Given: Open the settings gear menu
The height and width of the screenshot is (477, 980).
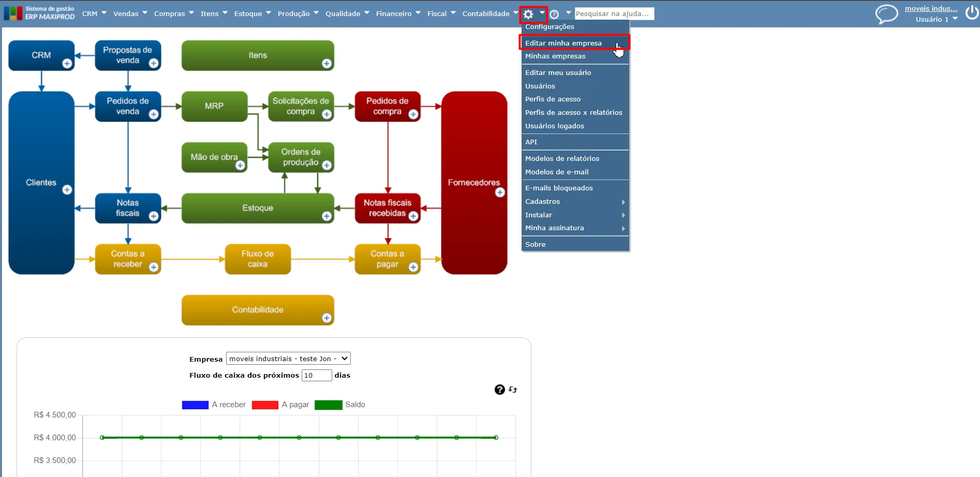Looking at the screenshot, I should 528,14.
